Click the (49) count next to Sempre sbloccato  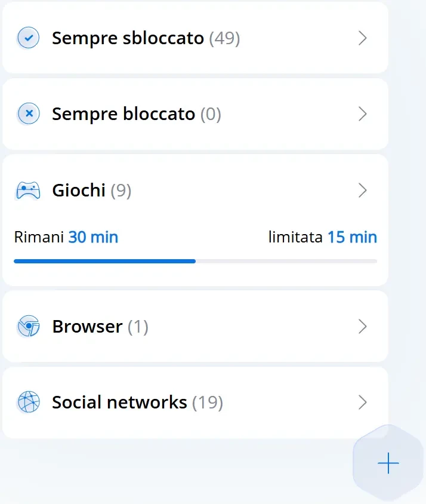[224, 38]
